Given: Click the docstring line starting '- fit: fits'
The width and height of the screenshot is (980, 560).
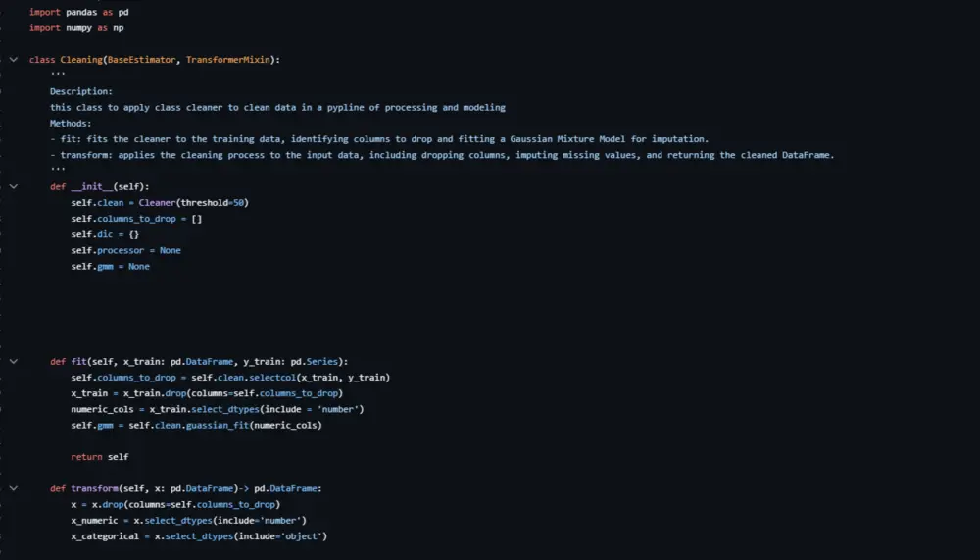Looking at the screenshot, I should coord(379,139).
